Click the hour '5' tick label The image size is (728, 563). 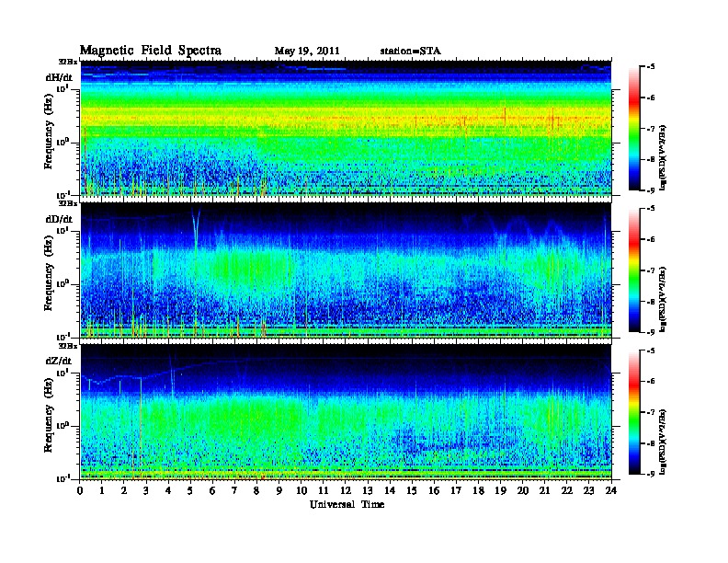point(190,490)
